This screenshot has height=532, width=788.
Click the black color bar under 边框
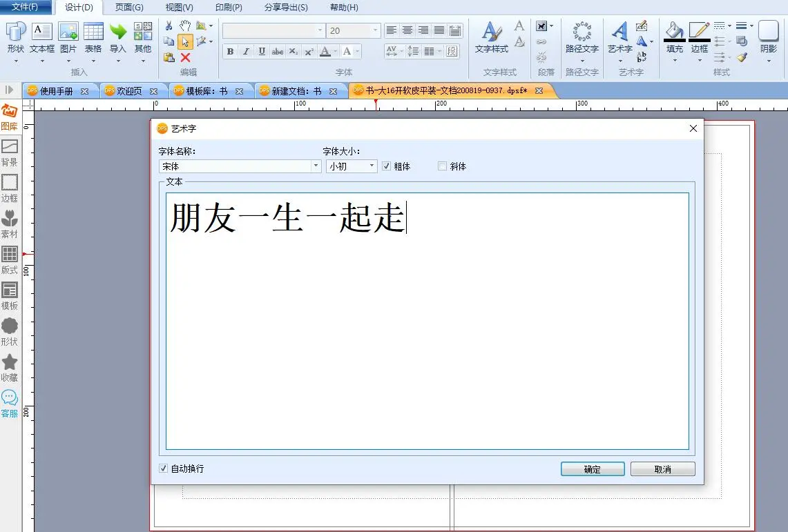pos(699,40)
